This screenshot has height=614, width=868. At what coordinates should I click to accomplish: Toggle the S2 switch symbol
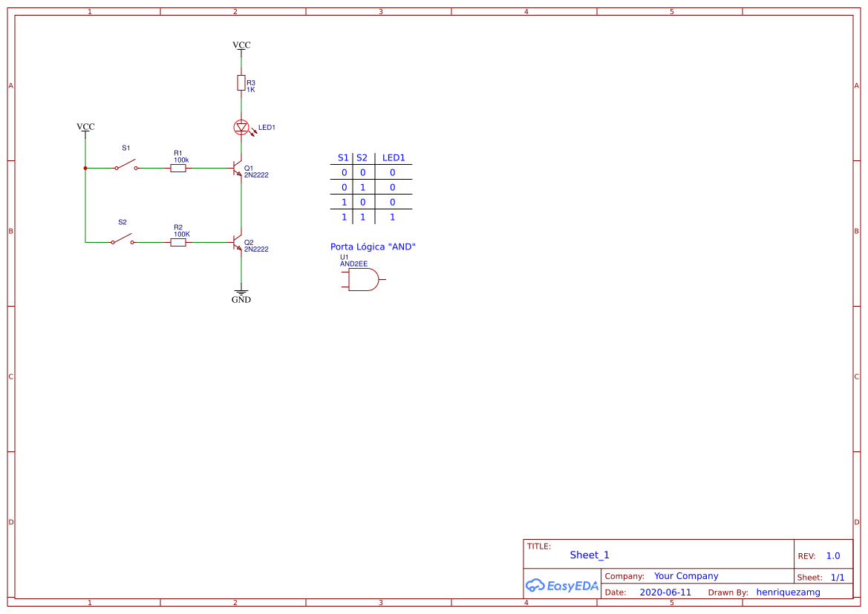click(125, 242)
